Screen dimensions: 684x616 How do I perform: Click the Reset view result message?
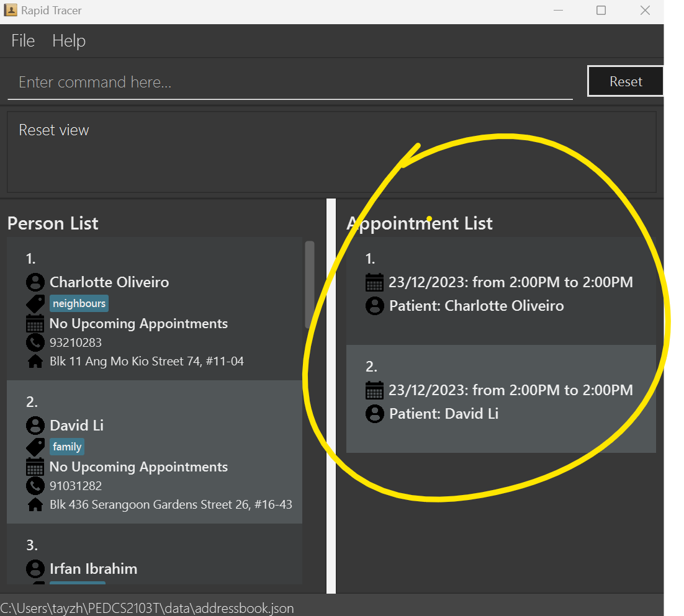[x=54, y=130]
